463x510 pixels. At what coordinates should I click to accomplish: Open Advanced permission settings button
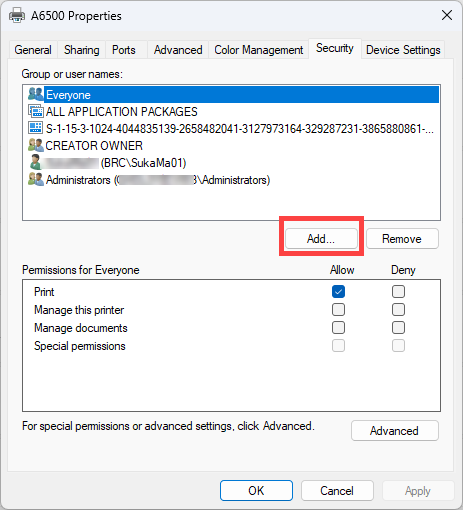click(395, 431)
